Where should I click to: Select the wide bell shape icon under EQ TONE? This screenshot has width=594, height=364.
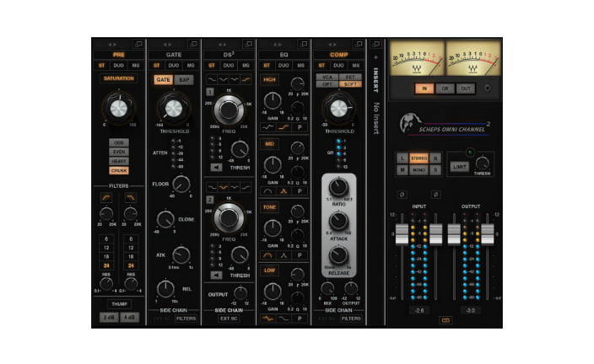[x=267, y=255]
